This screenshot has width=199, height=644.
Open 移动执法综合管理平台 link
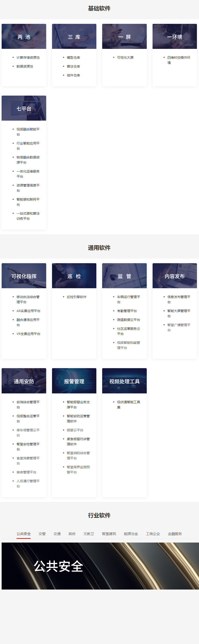click(28, 299)
